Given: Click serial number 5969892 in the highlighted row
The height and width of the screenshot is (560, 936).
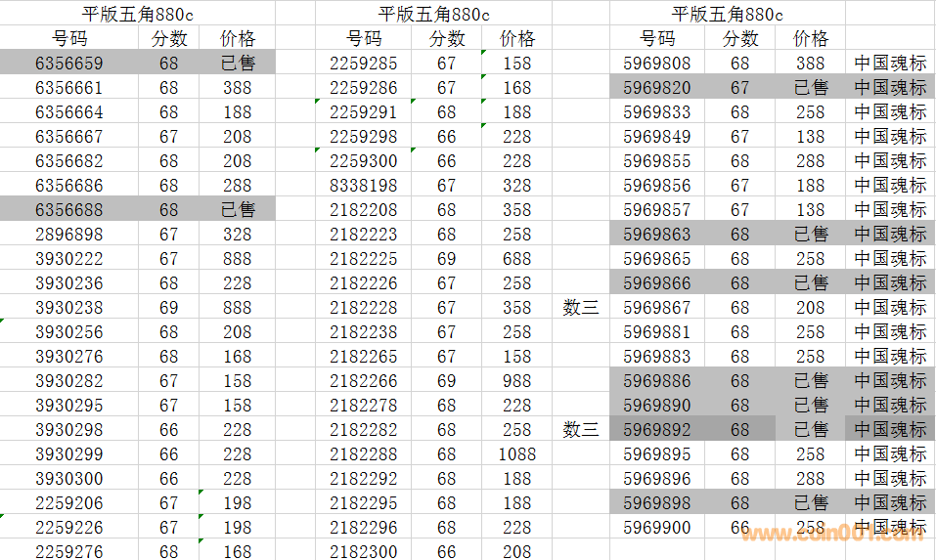Looking at the screenshot, I should coord(656,429).
